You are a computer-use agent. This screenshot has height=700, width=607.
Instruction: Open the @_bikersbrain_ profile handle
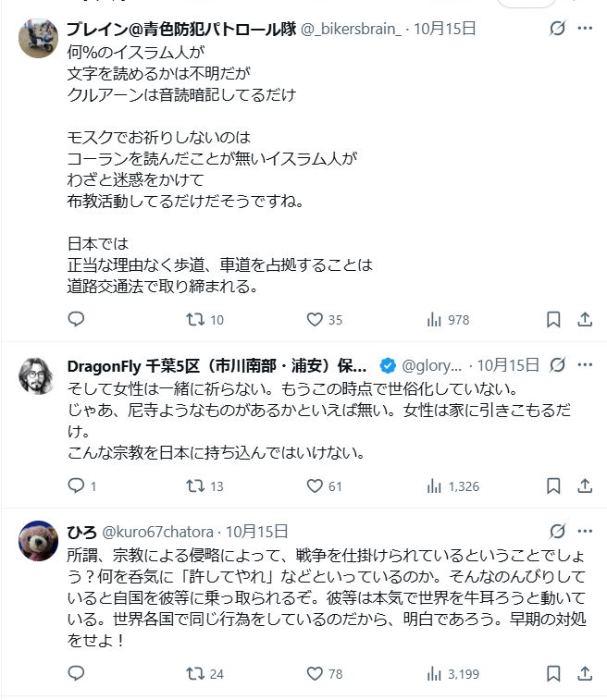pyautogui.click(x=348, y=29)
